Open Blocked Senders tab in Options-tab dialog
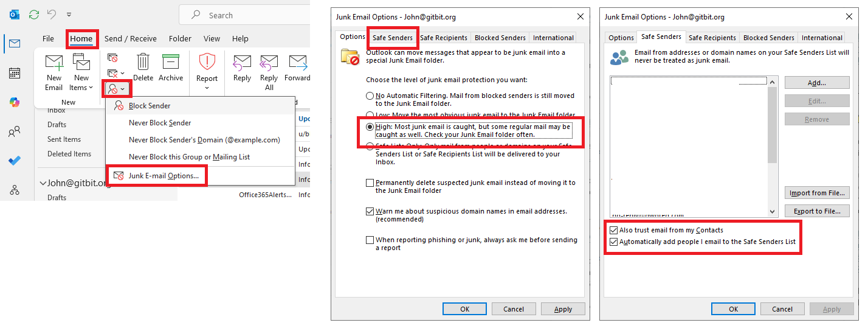The image size is (868, 331). click(500, 38)
